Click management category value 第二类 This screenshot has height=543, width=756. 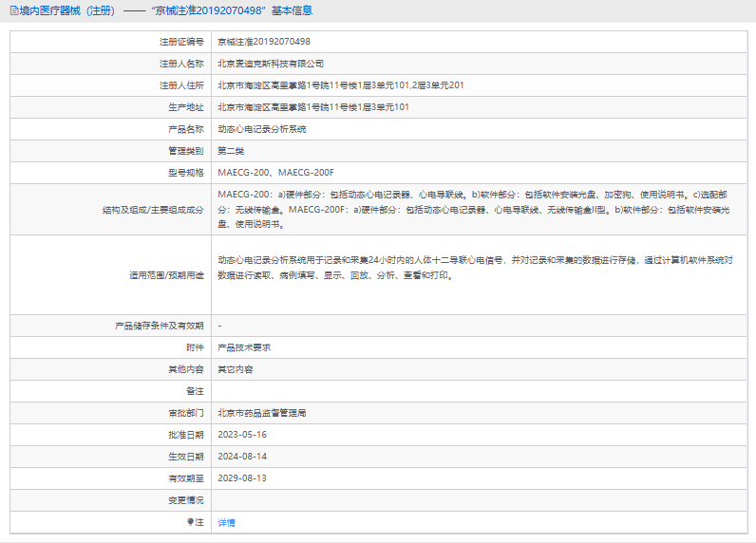click(232, 151)
